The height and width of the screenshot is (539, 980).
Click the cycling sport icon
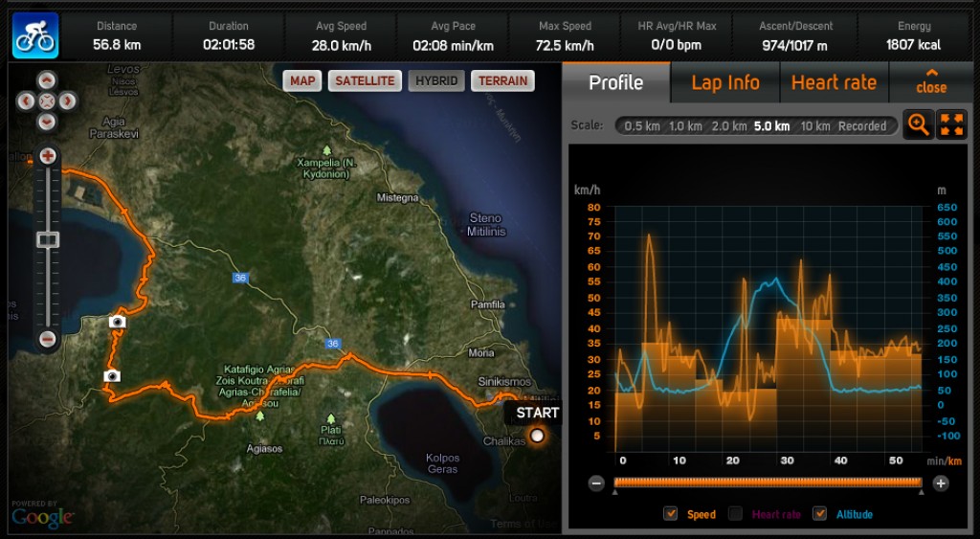tap(35, 35)
